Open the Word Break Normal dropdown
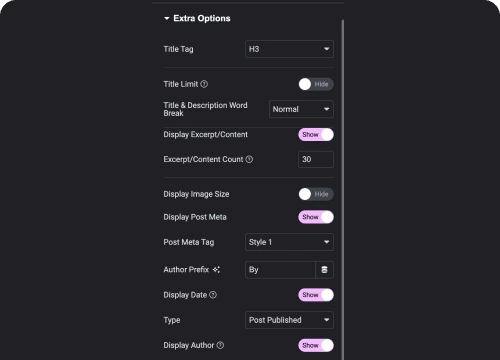 (301, 109)
